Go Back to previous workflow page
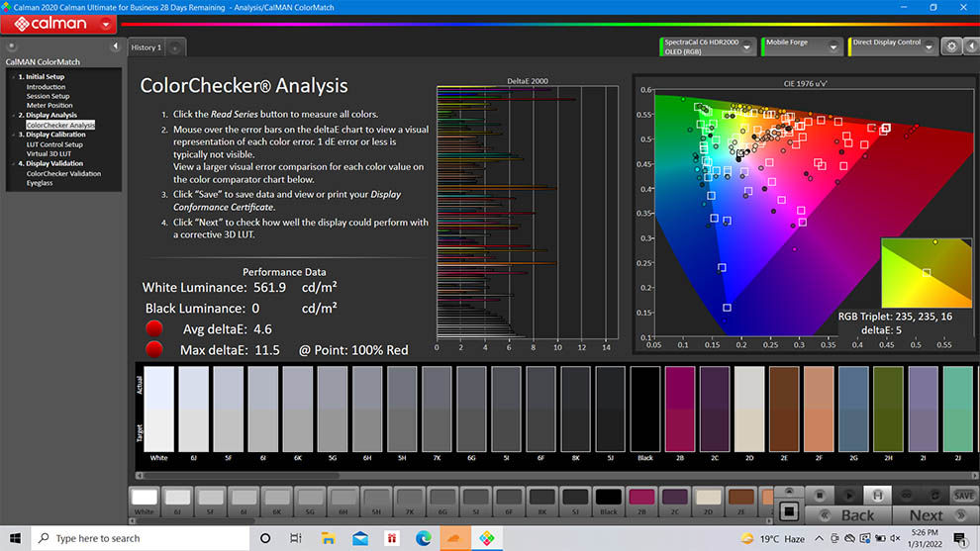 tap(848, 515)
